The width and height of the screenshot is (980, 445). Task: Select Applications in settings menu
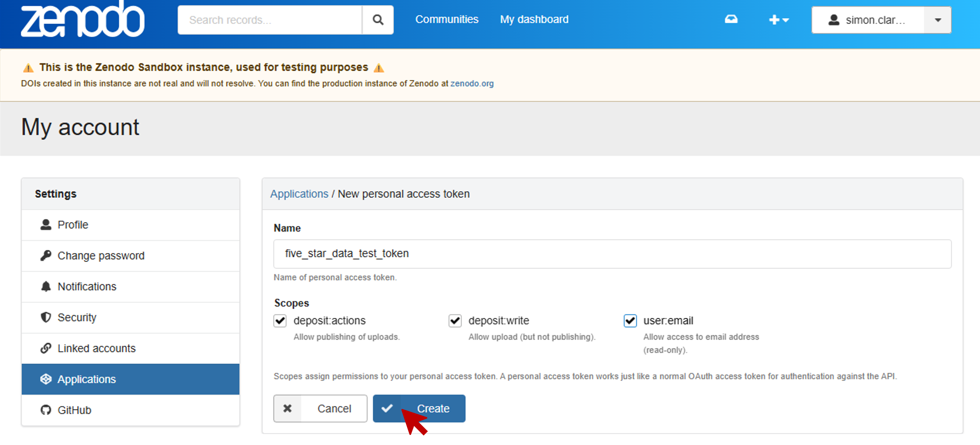[x=130, y=379]
